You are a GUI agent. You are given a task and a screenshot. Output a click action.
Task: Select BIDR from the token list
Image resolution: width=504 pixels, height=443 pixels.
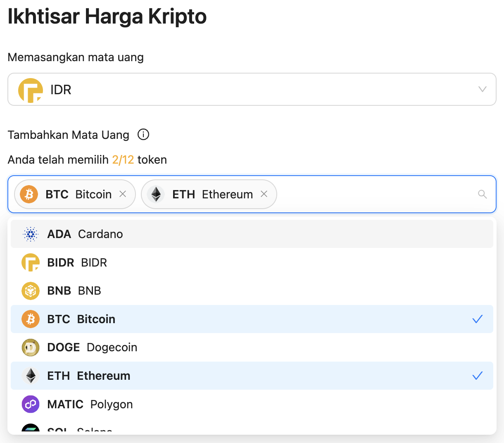[252, 262]
